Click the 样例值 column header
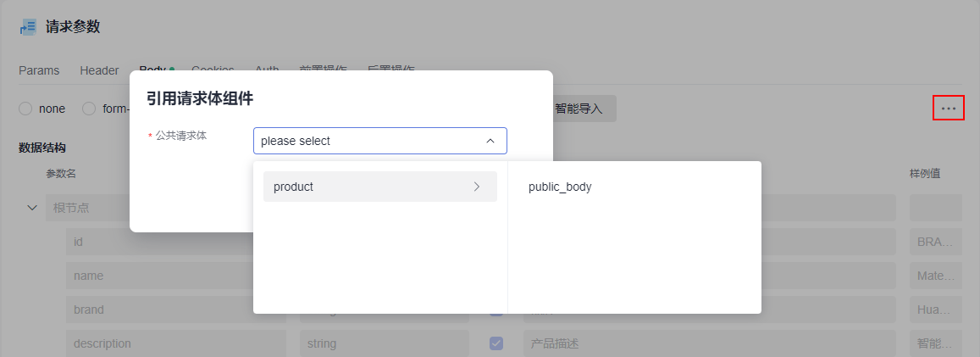 pyautogui.click(x=925, y=174)
